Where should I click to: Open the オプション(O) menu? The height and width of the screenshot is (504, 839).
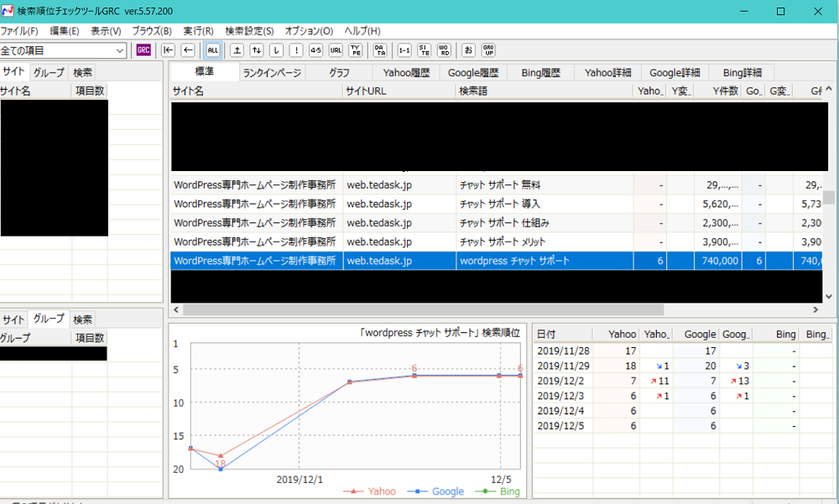[x=309, y=31]
